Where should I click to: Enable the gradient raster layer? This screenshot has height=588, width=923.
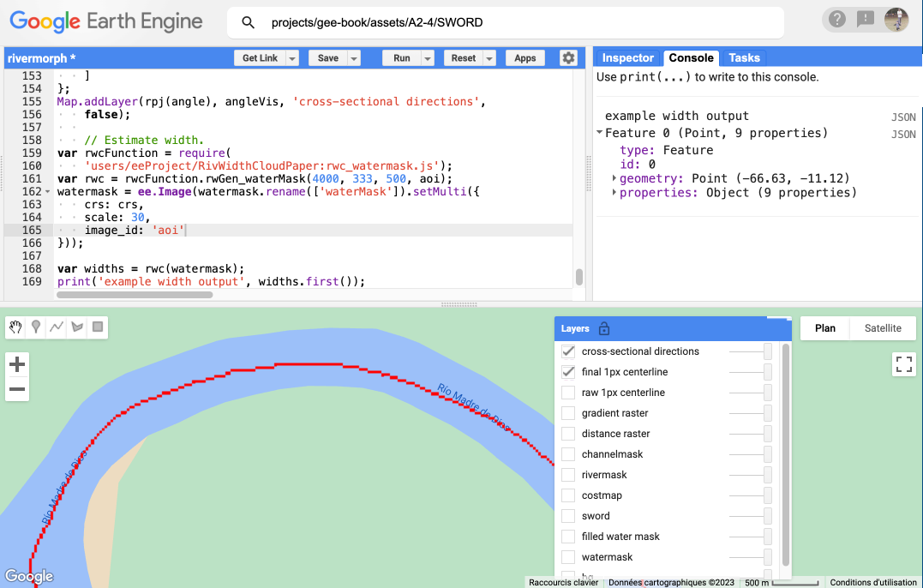pyautogui.click(x=568, y=413)
